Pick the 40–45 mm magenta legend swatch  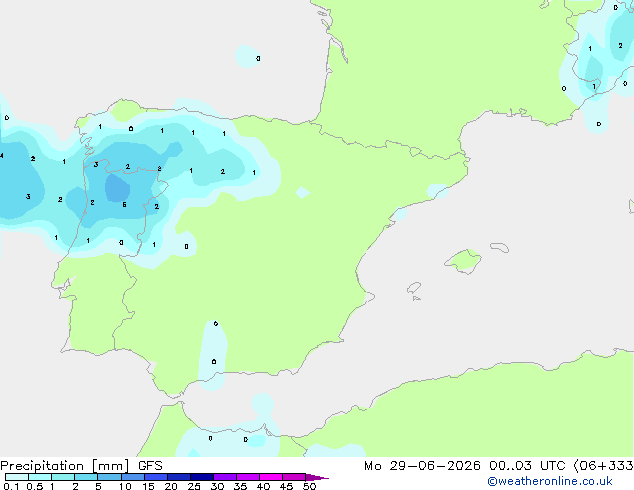pyautogui.click(x=271, y=477)
